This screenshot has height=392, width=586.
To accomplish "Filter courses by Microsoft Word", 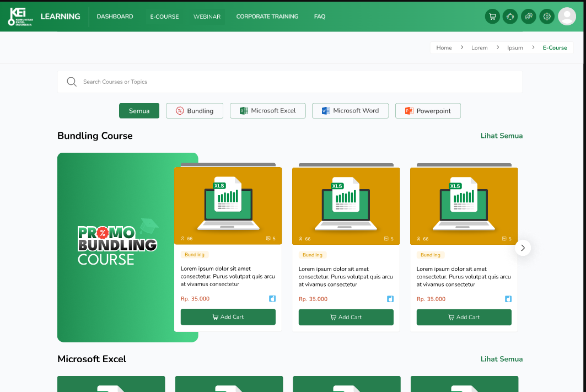I will click(350, 111).
